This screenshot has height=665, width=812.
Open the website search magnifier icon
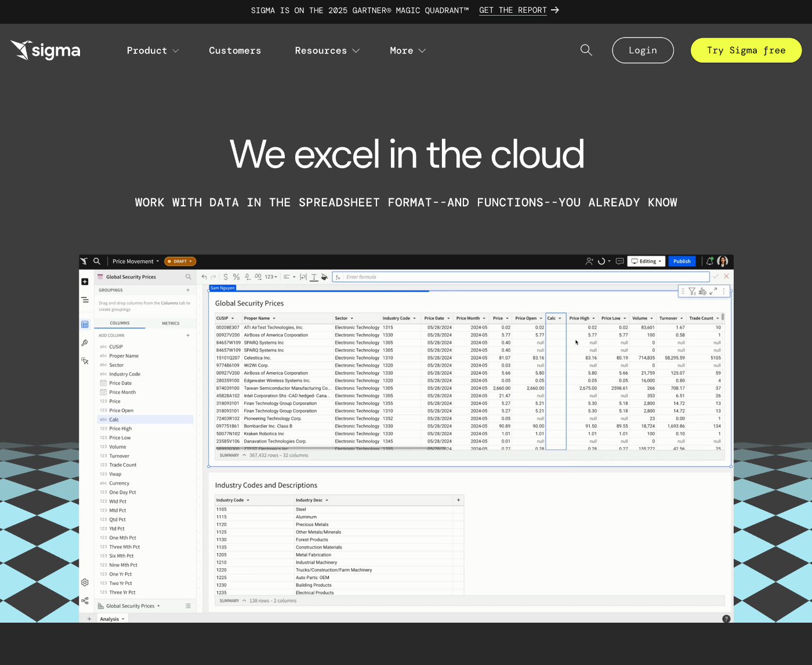tap(586, 50)
